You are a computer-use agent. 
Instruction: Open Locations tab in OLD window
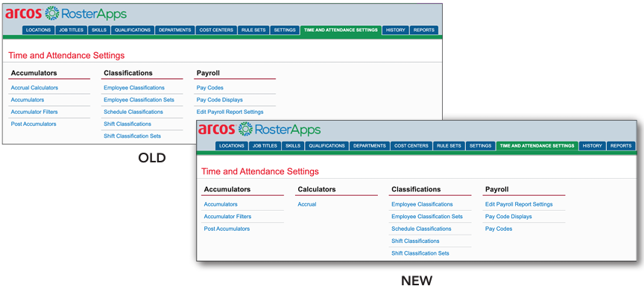tap(38, 30)
